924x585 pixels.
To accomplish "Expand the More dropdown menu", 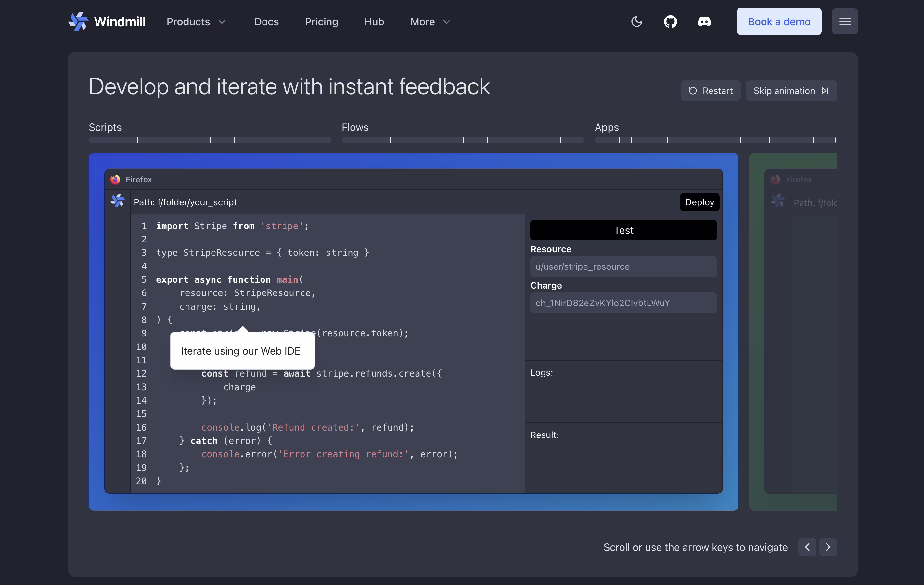I will click(430, 21).
